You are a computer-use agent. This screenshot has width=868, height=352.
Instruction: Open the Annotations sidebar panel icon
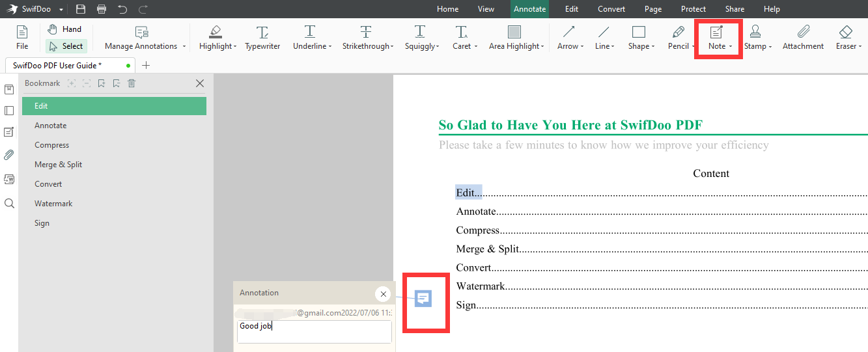pyautogui.click(x=9, y=132)
